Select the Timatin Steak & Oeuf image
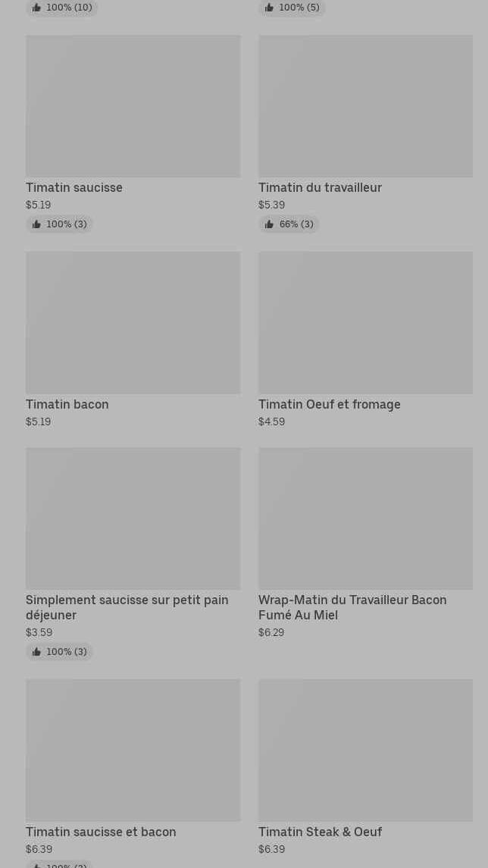The height and width of the screenshot is (868, 488). 365,750
